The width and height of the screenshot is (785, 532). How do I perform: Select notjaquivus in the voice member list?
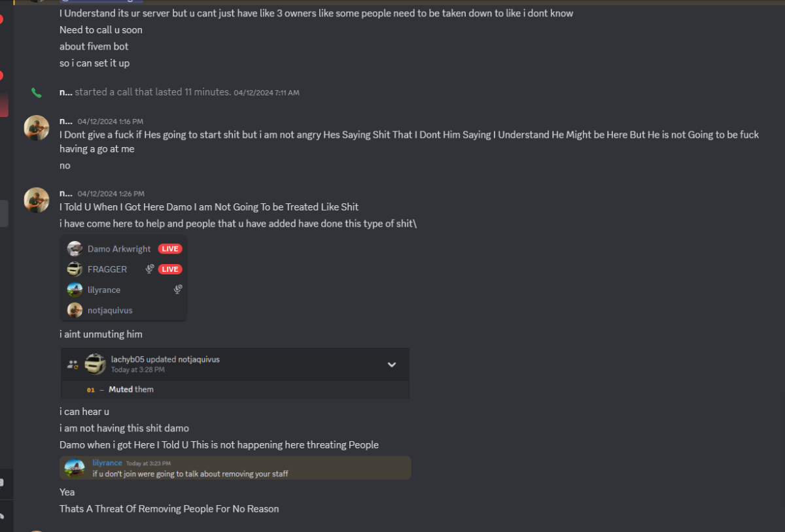coord(110,310)
